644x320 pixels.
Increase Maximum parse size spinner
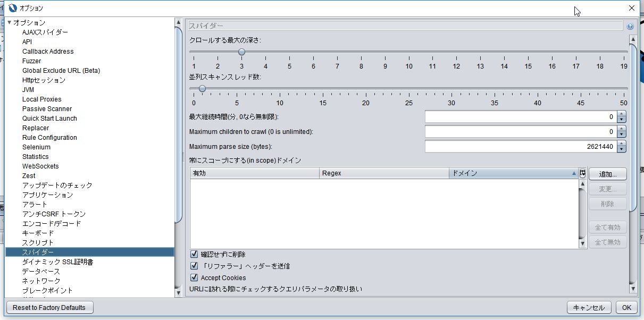tap(621, 144)
